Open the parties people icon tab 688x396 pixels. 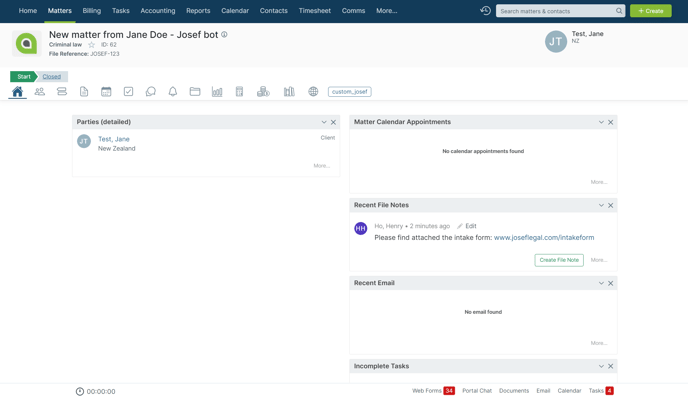click(40, 92)
